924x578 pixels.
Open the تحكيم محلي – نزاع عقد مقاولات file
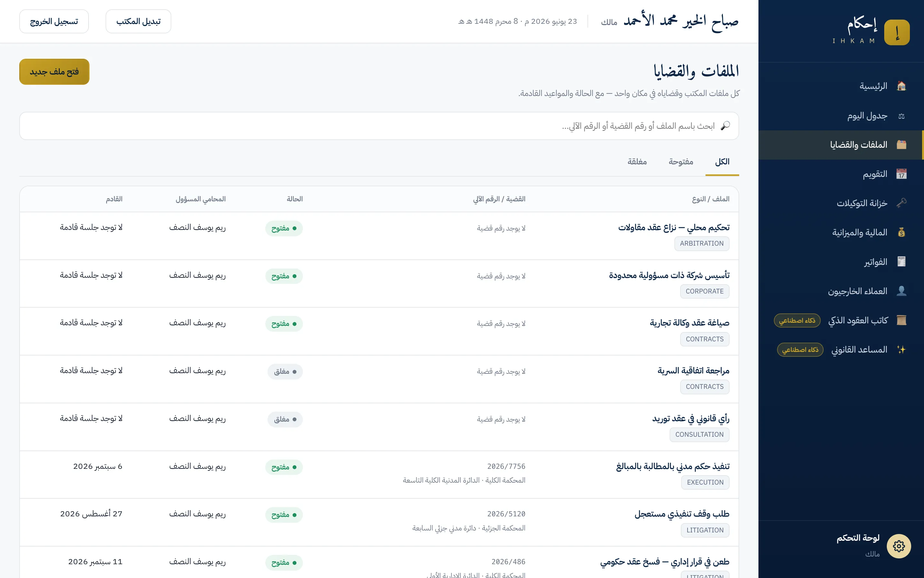coord(673,227)
